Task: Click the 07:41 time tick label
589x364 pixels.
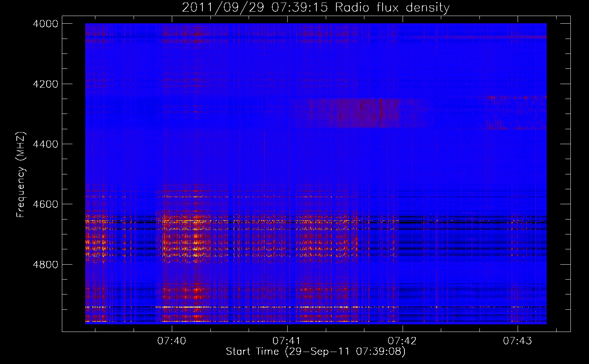Action: tap(287, 341)
